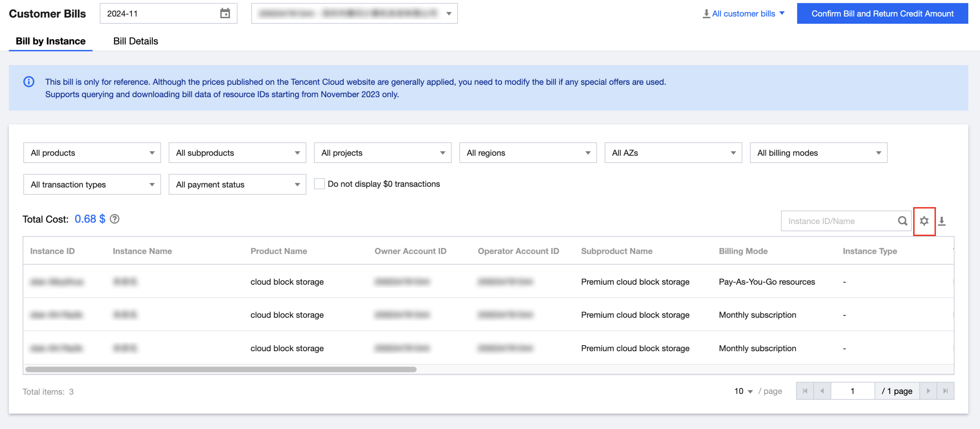Enable 'Do not display $0 transactions' checkbox
This screenshot has width=980, height=429.
(x=319, y=184)
